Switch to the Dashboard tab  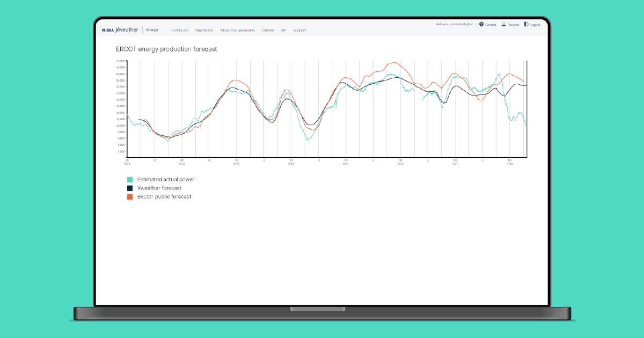180,30
